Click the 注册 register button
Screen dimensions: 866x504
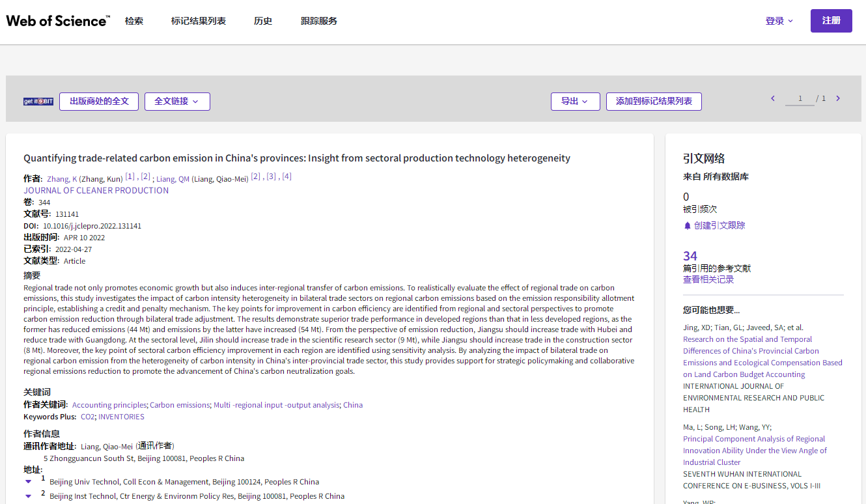(831, 21)
